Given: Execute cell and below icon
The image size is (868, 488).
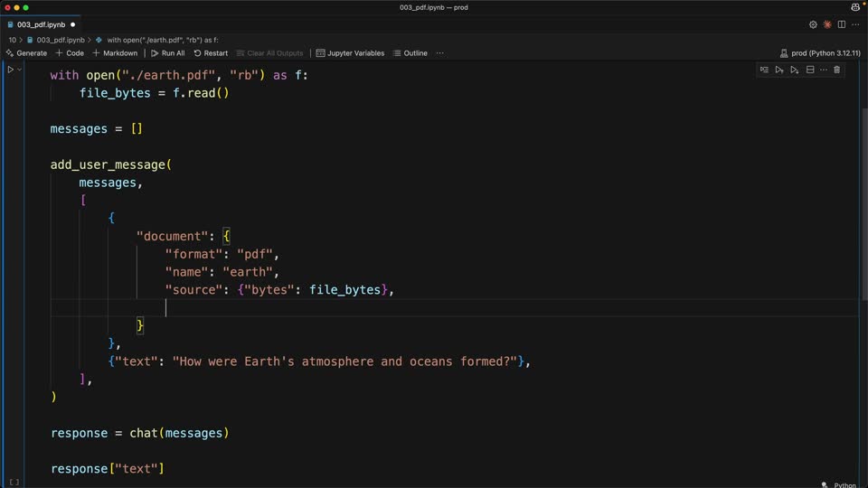Looking at the screenshot, I should coord(795,70).
